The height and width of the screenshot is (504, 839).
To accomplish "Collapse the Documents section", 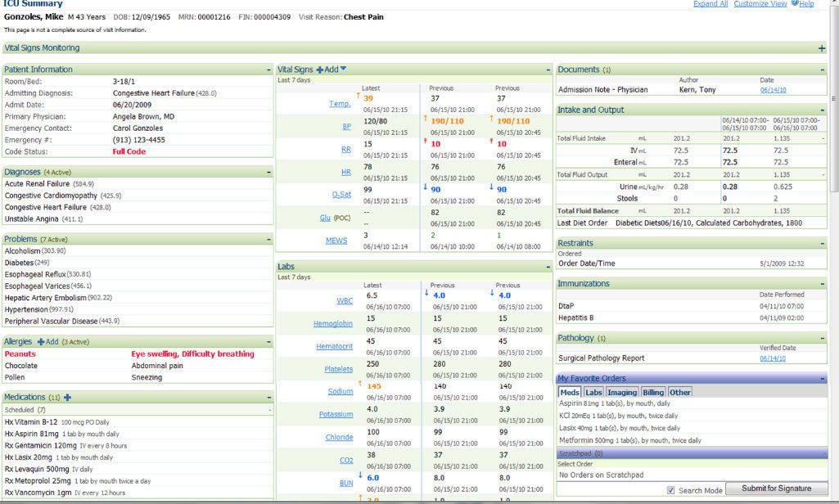I will pyautogui.click(x=823, y=70).
